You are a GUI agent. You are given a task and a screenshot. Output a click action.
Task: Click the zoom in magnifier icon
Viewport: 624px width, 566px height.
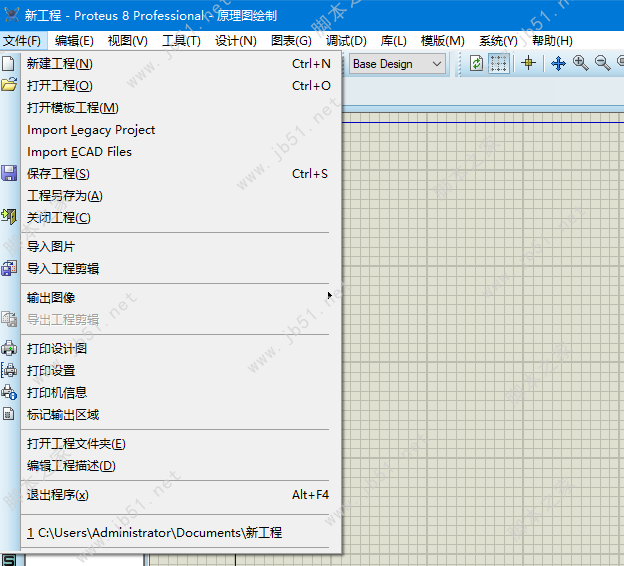click(581, 63)
